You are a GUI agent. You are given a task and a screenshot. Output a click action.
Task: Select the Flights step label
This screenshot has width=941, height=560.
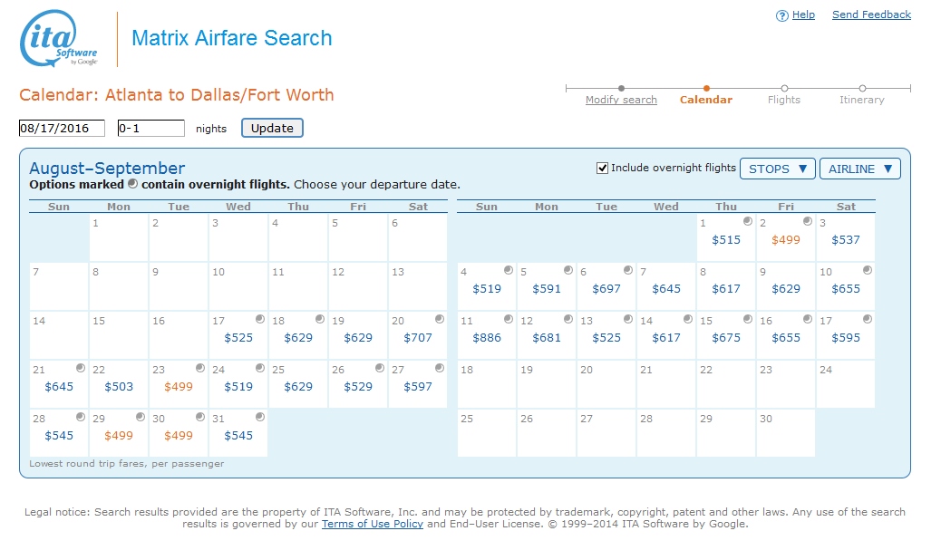784,100
